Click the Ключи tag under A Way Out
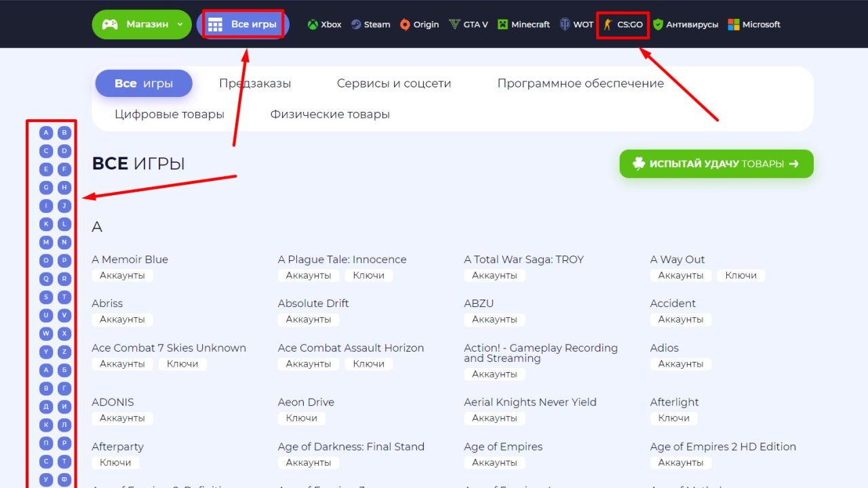 tap(741, 275)
